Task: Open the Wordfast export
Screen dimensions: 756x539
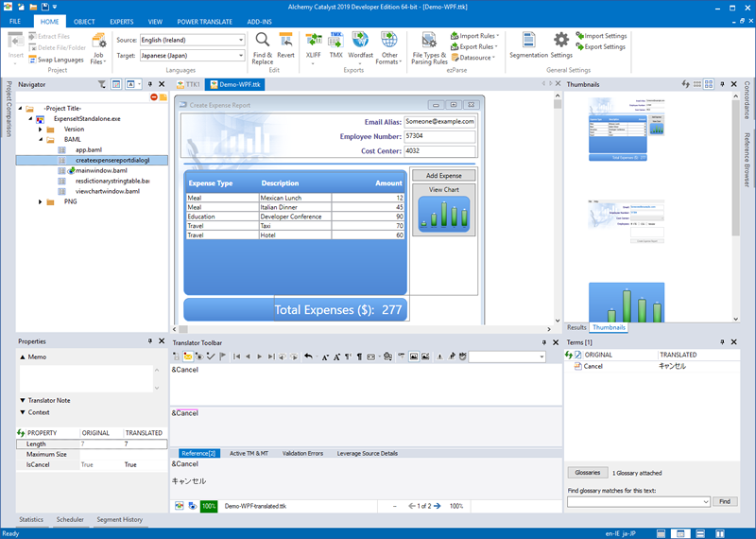Action: point(360,48)
